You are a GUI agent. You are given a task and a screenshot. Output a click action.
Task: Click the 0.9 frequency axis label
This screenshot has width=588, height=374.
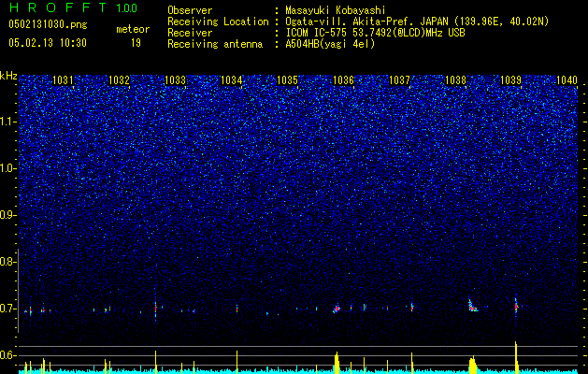pos(7,215)
